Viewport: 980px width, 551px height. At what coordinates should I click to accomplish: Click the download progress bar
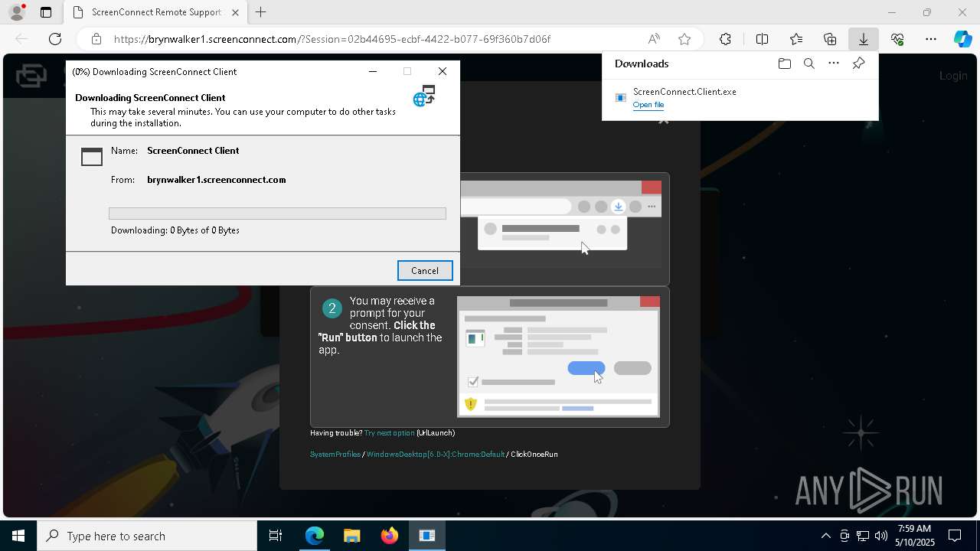[x=277, y=214]
